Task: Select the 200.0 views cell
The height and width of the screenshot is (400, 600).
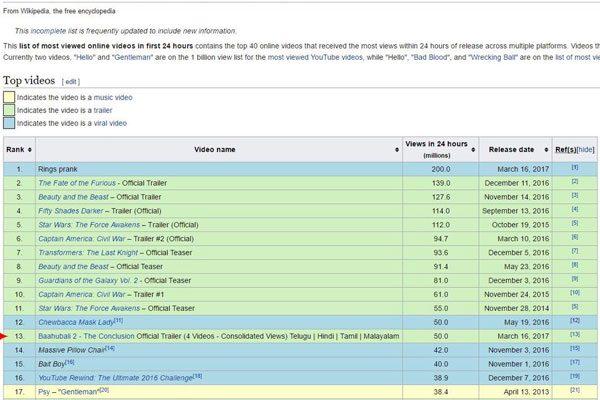Action: click(x=440, y=169)
